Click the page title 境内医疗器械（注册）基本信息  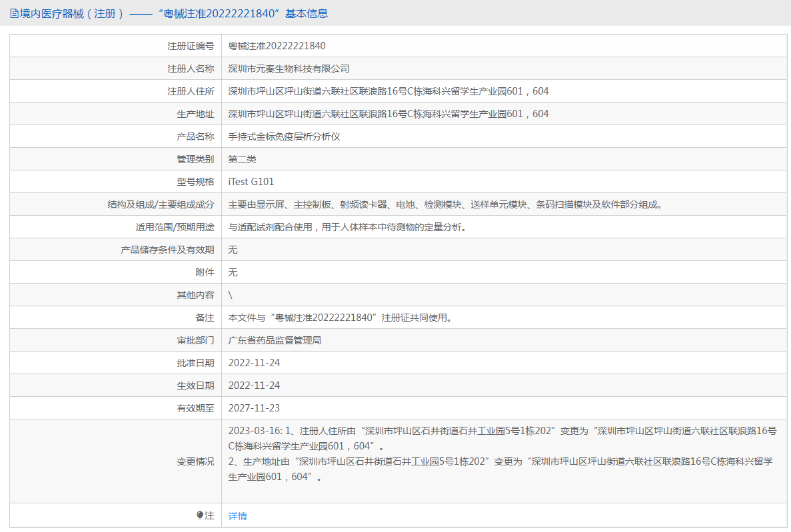(174, 13)
